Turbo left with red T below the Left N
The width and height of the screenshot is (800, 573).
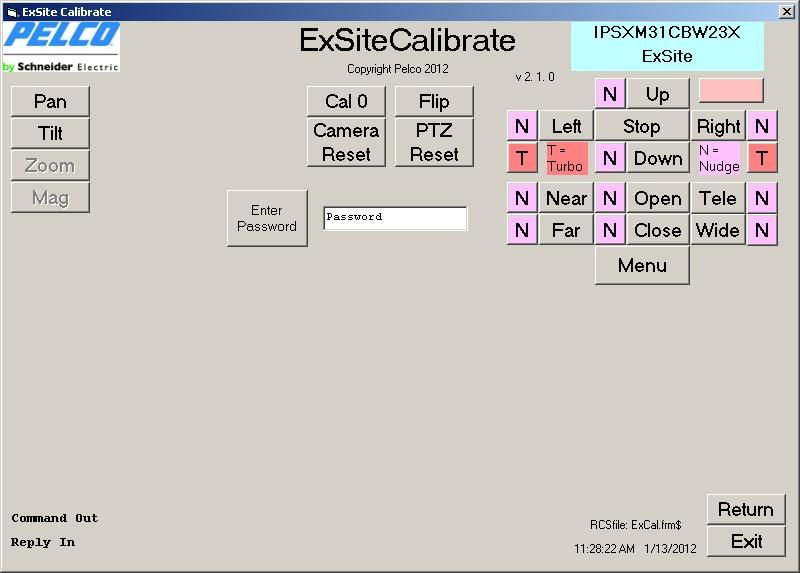(522, 158)
